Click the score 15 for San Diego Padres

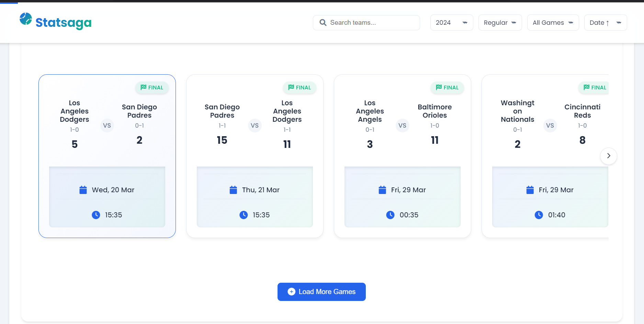click(222, 140)
